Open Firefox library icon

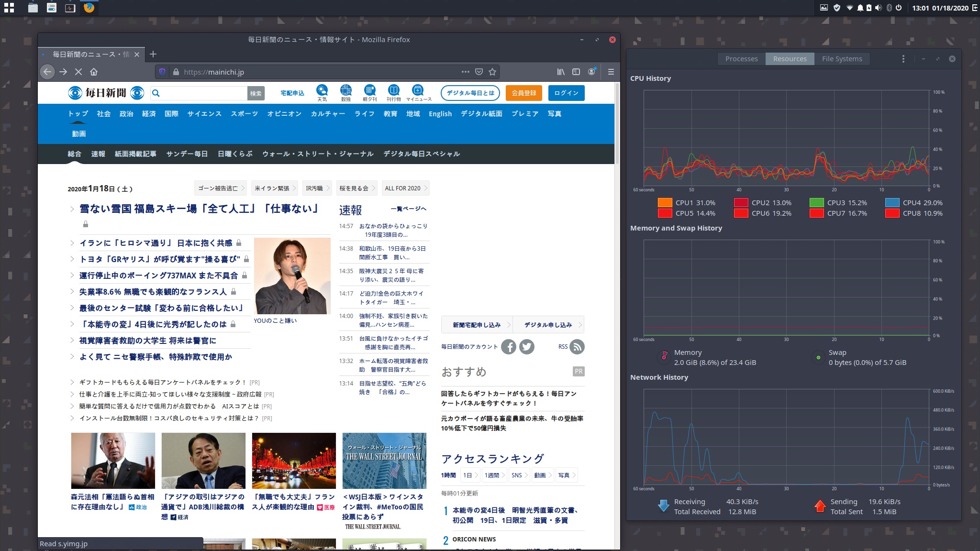point(561,72)
